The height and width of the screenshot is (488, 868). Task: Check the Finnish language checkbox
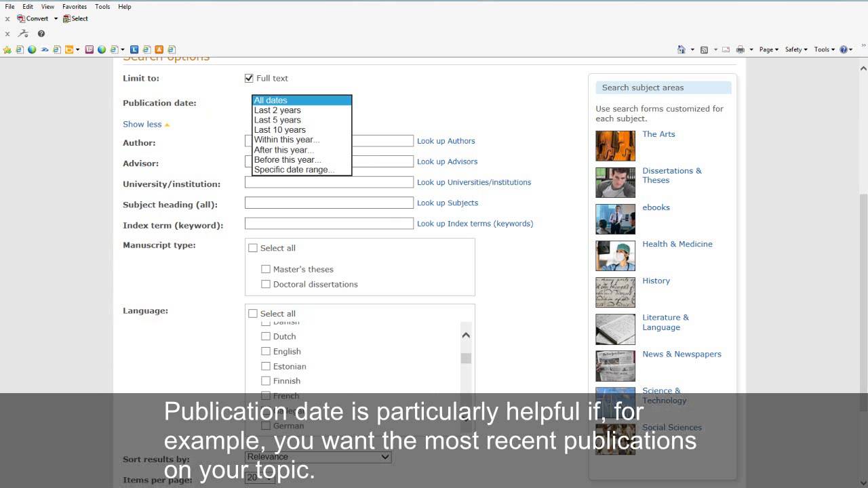tap(266, 381)
